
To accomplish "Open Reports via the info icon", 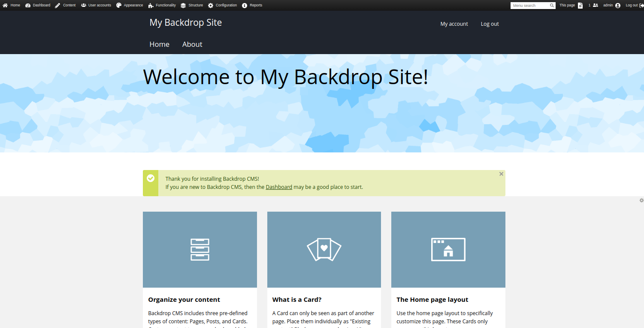I will pos(245,6).
